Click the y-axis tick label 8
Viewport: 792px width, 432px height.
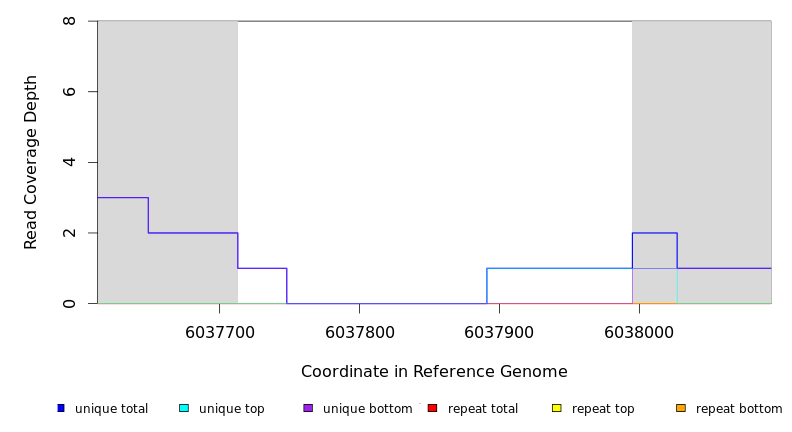click(69, 21)
